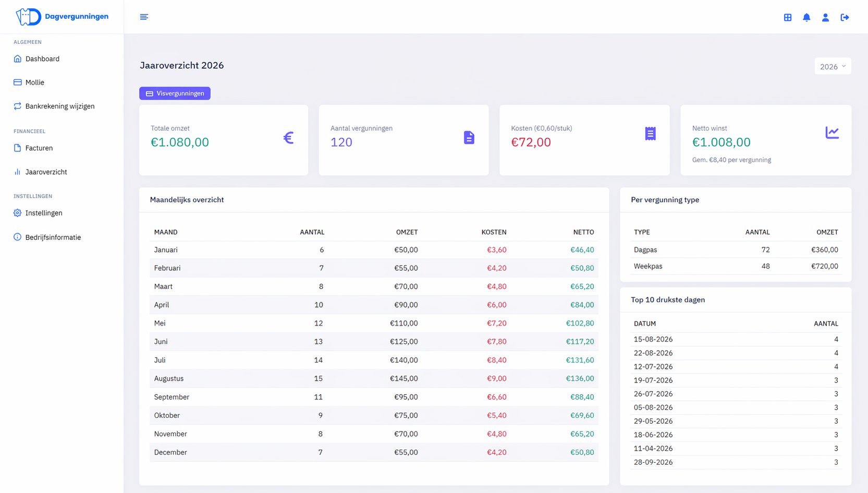Click September kosten €6,60
The image size is (868, 493).
497,397
